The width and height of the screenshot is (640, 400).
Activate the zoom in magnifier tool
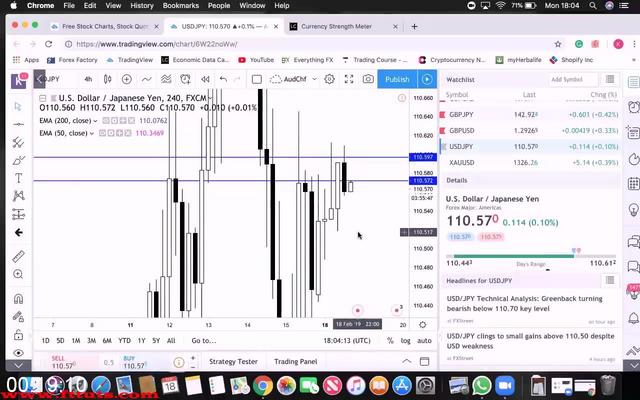point(18,274)
